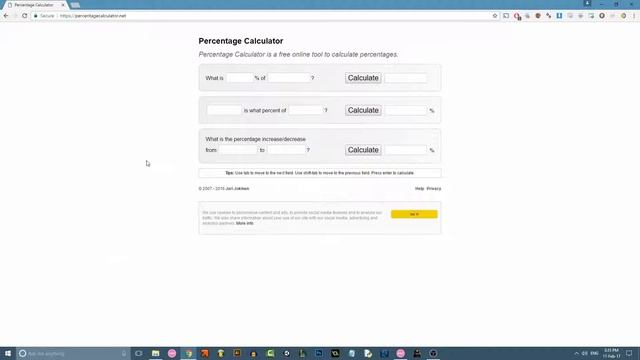The image size is (640, 360).
Task: Reload the Percentage Calculator page
Action: click(24, 16)
